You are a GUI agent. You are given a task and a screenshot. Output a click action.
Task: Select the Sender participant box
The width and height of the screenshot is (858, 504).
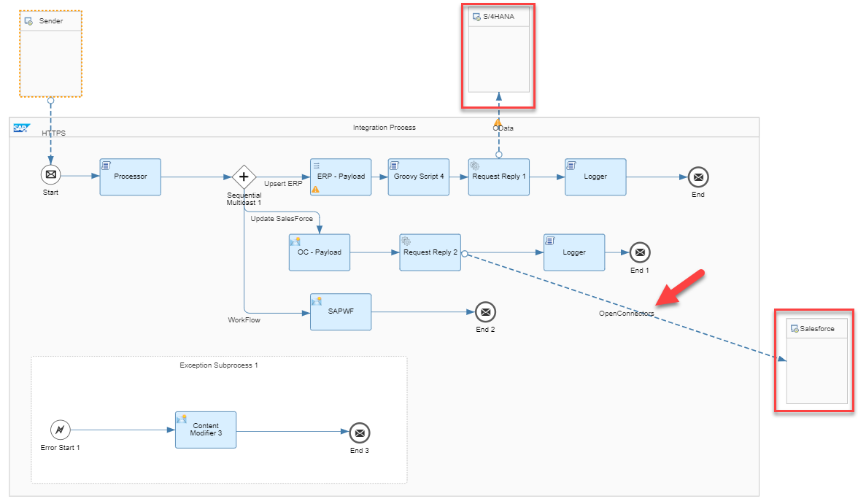pos(49,51)
